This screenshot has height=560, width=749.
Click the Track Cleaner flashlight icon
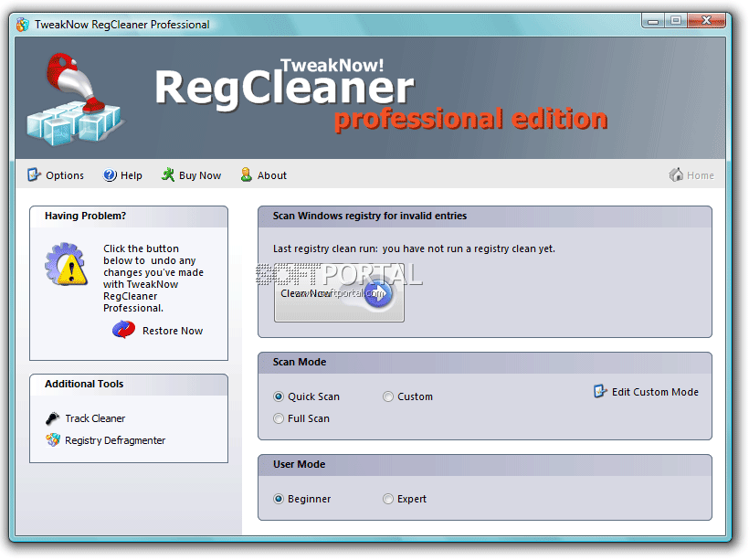(53, 418)
